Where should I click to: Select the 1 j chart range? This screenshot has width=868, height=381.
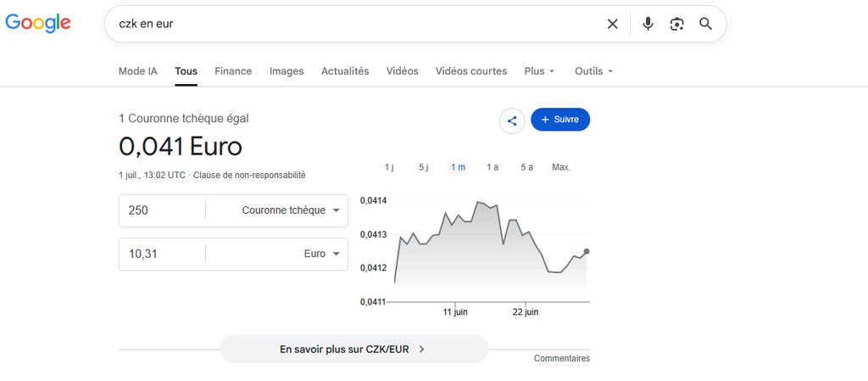pos(389,167)
